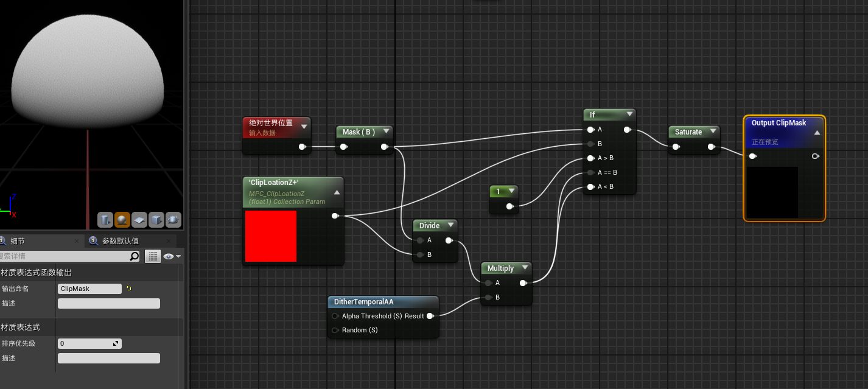Select the cylinder preview mesh icon
868x389 pixels.
click(105, 219)
